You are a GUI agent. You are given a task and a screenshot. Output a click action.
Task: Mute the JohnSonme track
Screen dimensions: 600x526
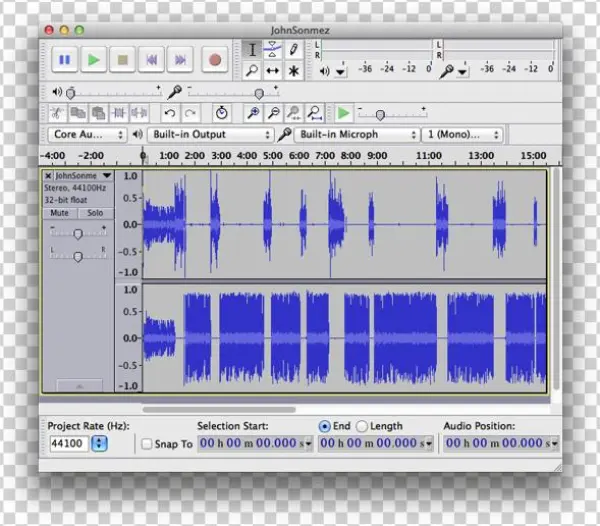click(60, 213)
